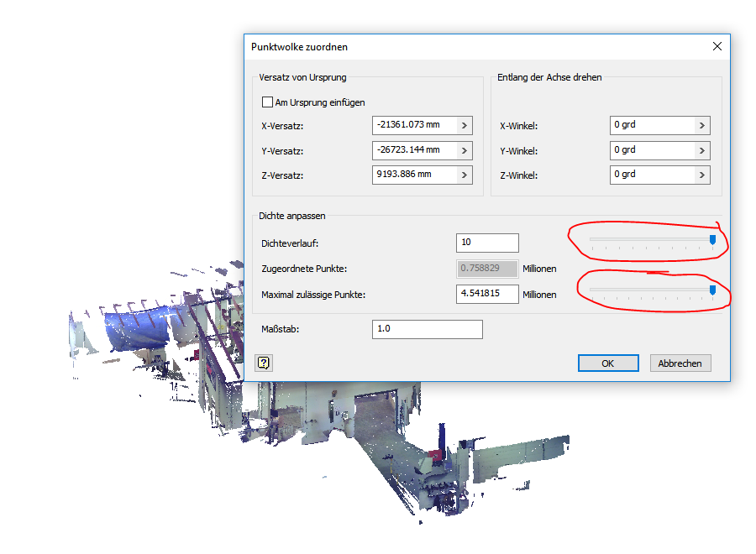Click the Maßstab input field
This screenshot has width=756, height=554.
[x=427, y=329]
